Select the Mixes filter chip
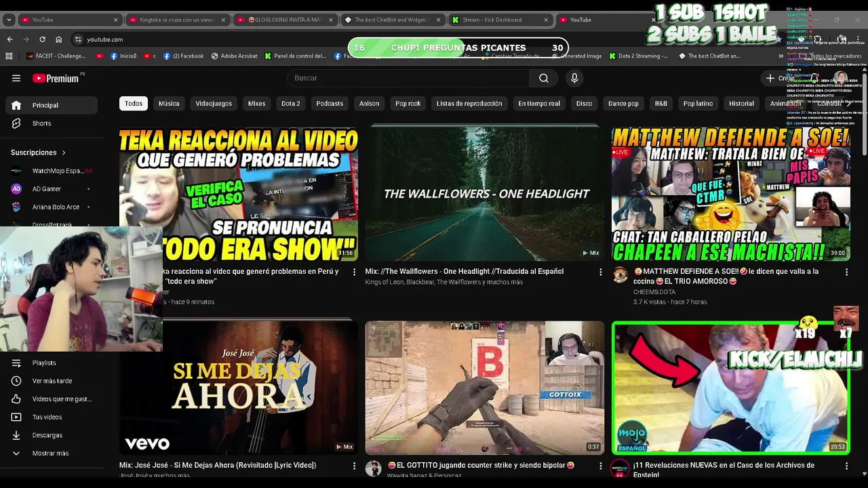The height and width of the screenshot is (488, 868). (x=256, y=104)
